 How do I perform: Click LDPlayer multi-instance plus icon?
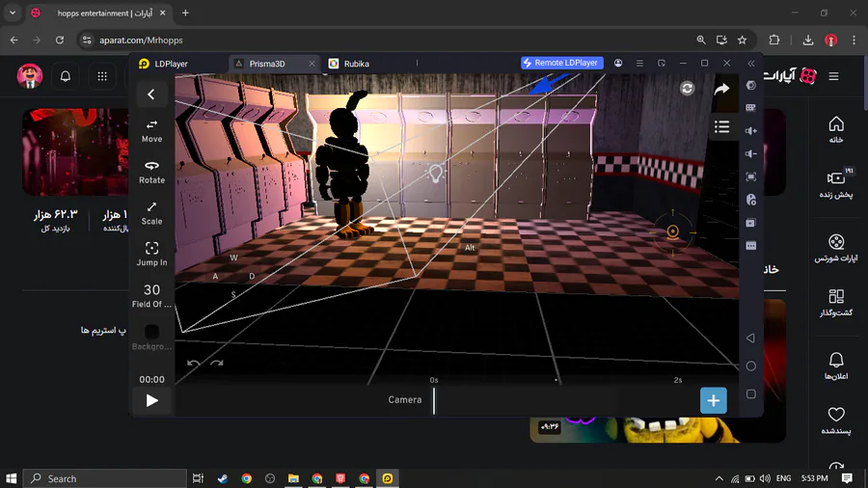750,223
